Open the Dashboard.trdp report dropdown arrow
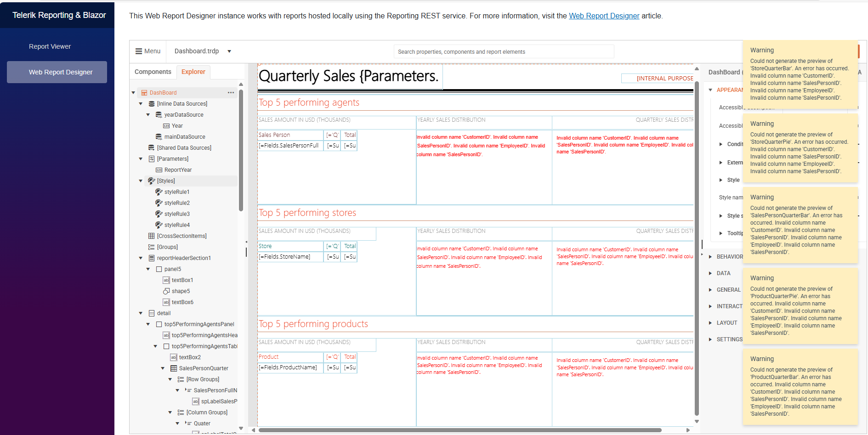This screenshot has width=868, height=435. pos(229,51)
